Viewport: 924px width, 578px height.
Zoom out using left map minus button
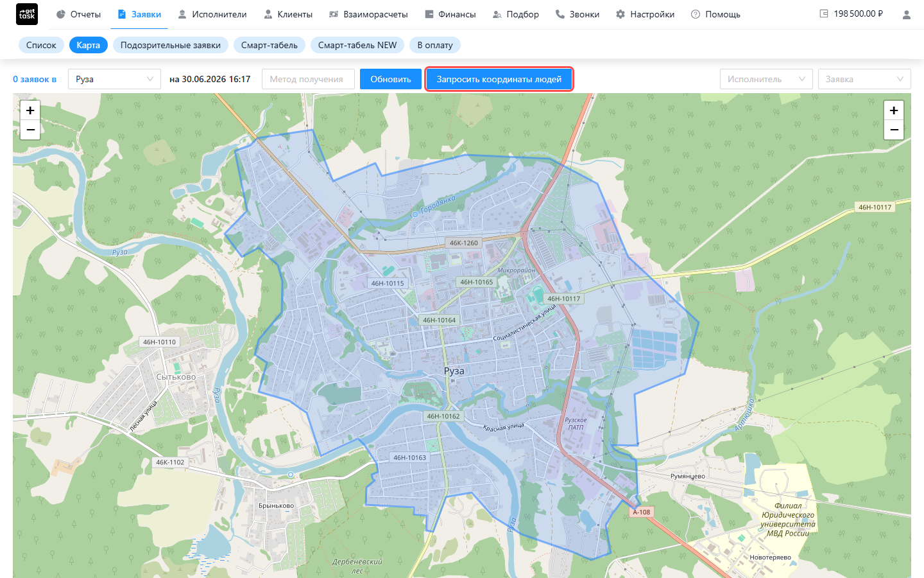click(30, 130)
